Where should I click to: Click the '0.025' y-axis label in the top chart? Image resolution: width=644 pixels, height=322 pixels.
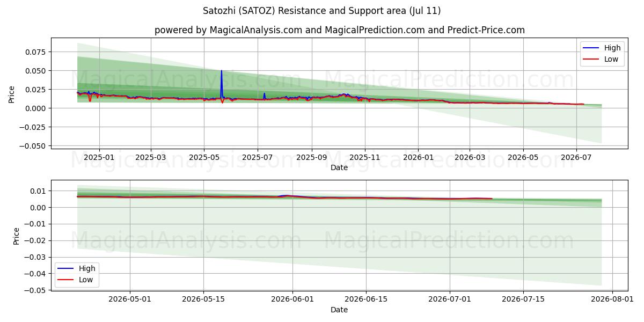click(36, 90)
